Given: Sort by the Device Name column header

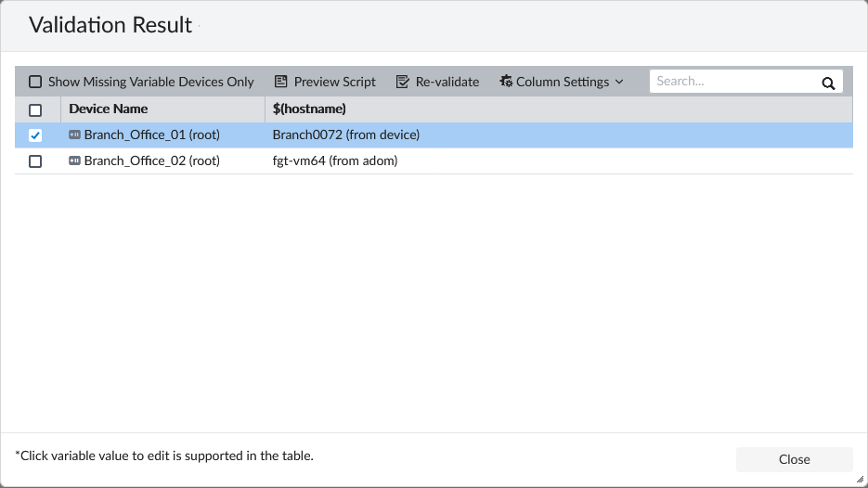Looking at the screenshot, I should click(109, 109).
